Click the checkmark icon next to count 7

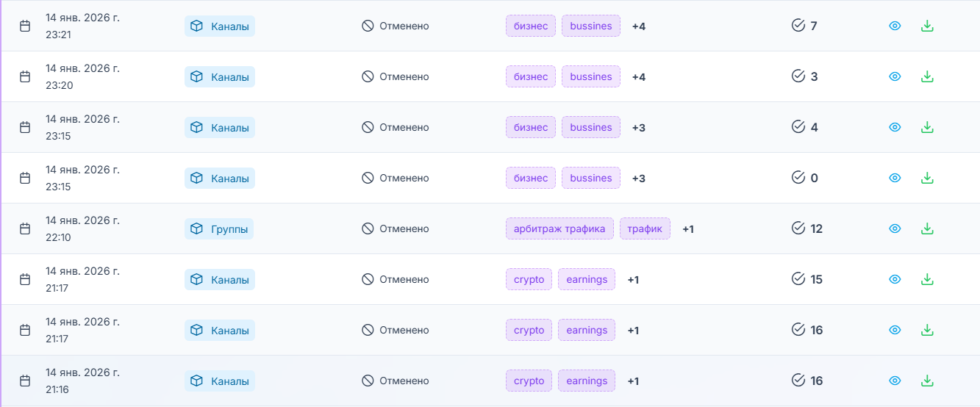point(798,26)
